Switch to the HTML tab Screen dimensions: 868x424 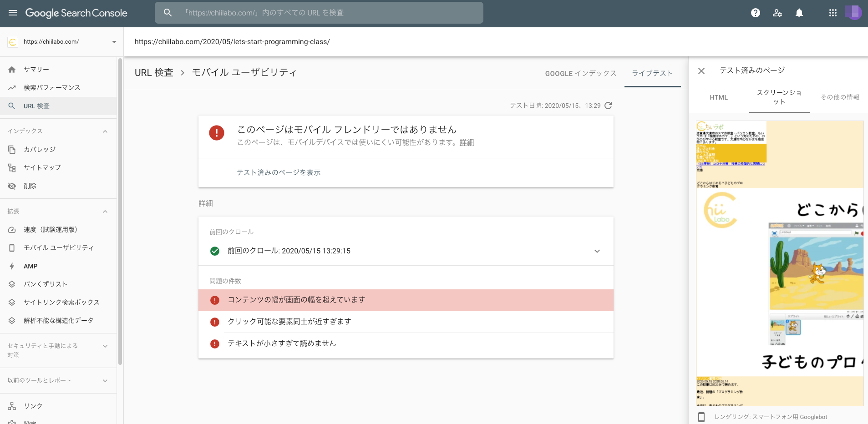click(x=718, y=97)
